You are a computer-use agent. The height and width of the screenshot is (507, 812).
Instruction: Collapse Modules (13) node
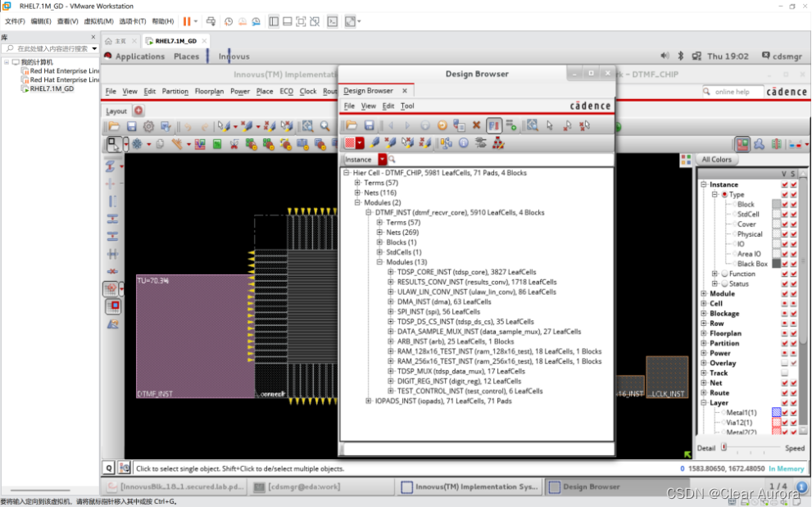[379, 261]
